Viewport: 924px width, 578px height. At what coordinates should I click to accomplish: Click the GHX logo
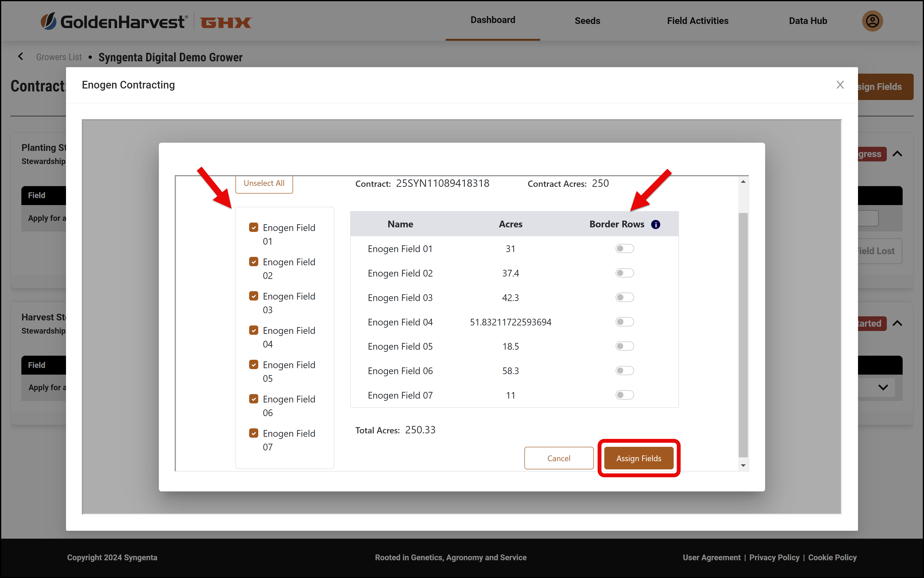click(x=226, y=22)
